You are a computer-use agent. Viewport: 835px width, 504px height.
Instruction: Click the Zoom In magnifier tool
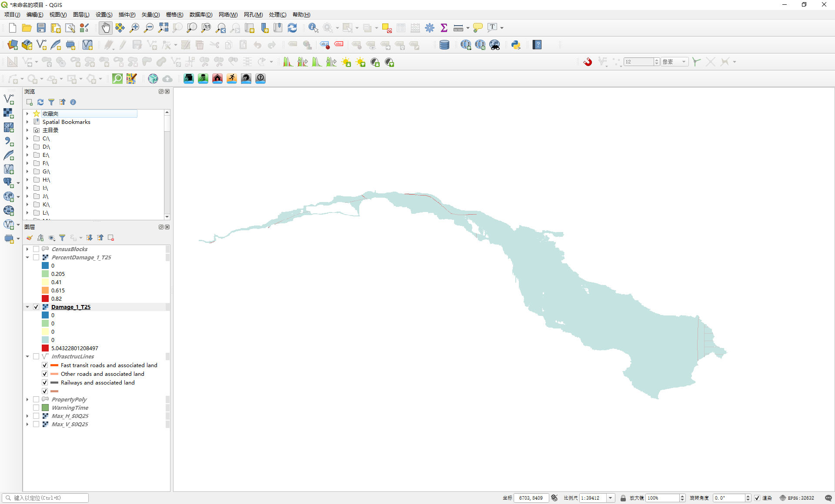coord(134,28)
